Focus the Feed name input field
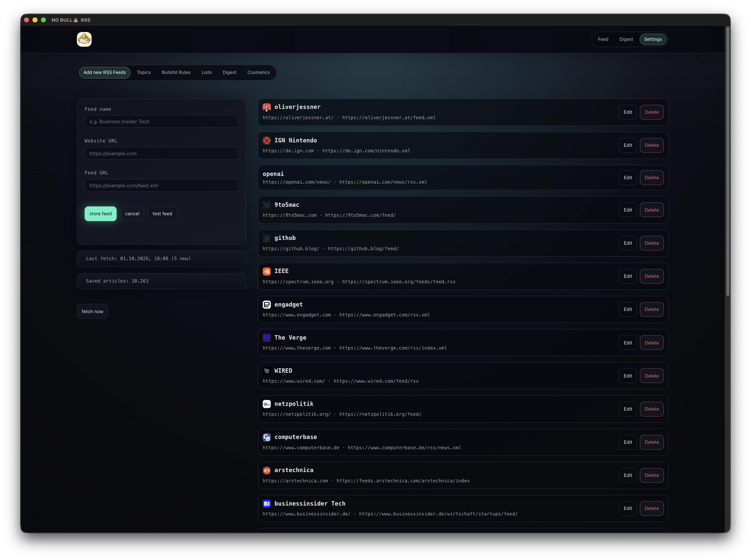The height and width of the screenshot is (560, 751). pyautogui.click(x=161, y=121)
